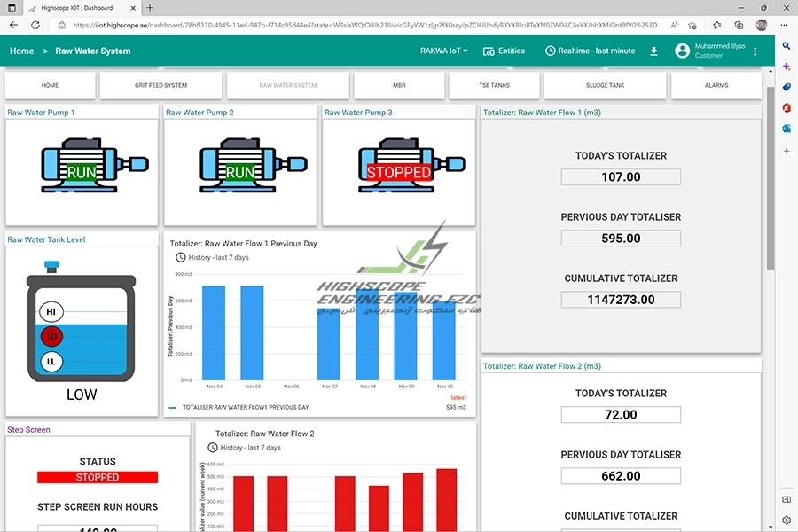Open shopping tag icon in sidebar
Viewport: 798px width, 532px height.
tap(786, 87)
